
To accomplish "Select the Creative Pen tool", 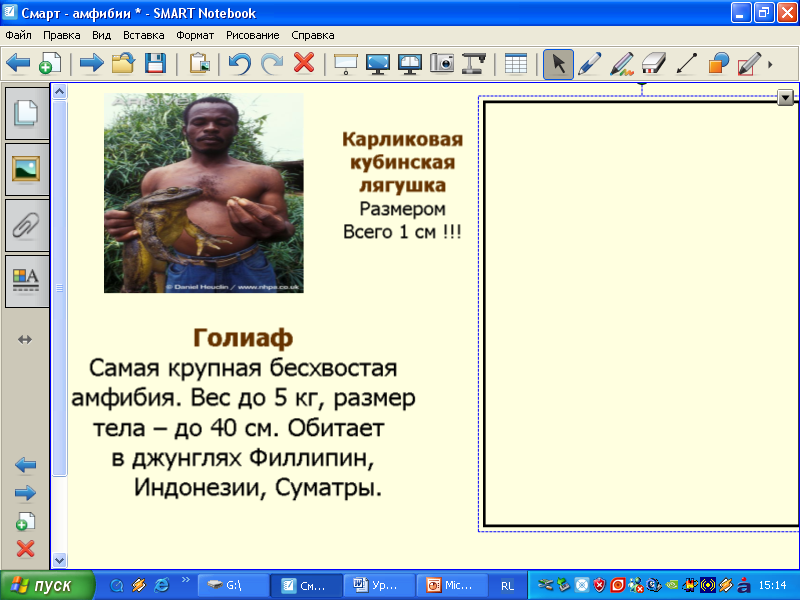I will tap(622, 64).
